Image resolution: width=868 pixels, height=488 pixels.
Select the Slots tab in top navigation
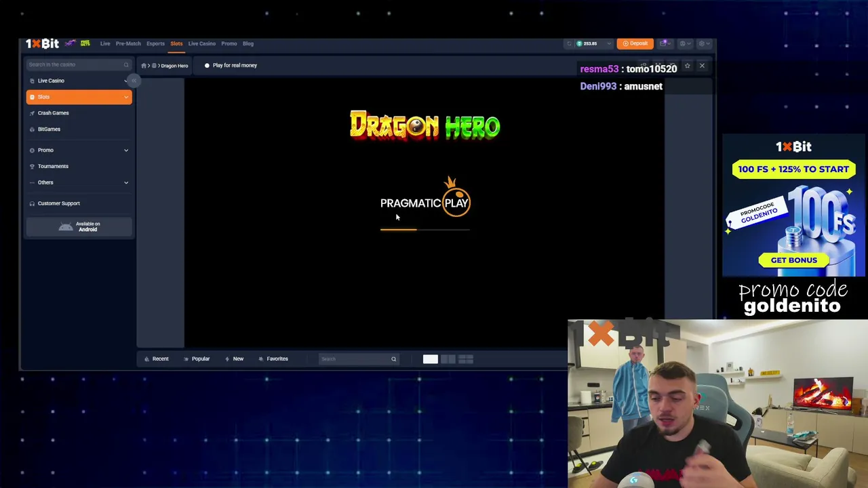pos(176,43)
